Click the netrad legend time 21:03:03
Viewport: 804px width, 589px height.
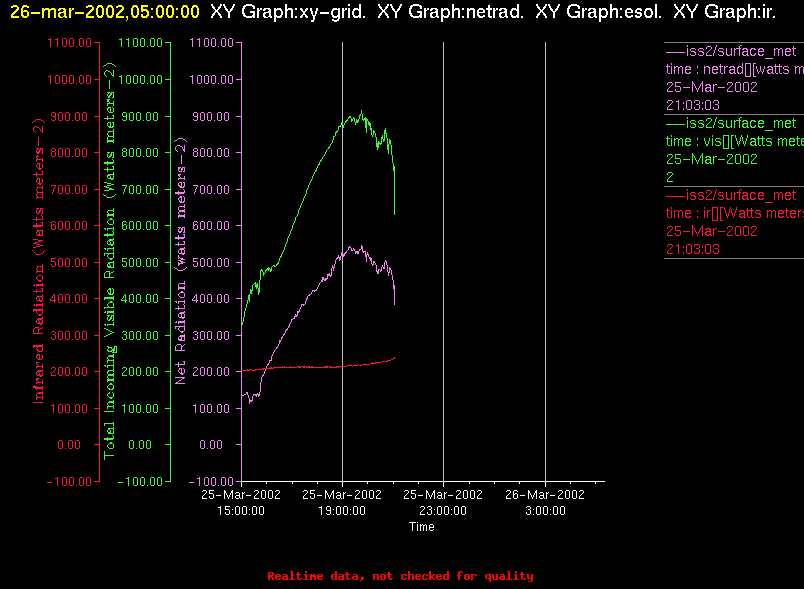tap(693, 105)
